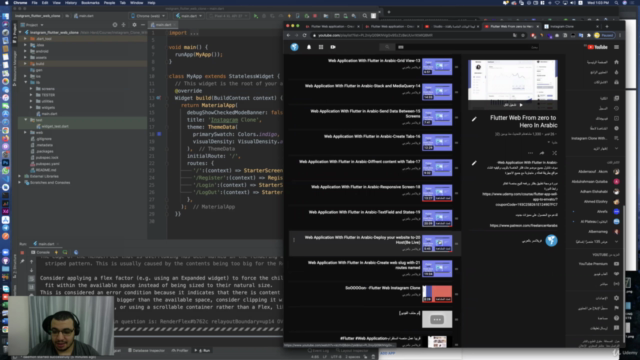Open the Project view dropdown

[x=32, y=25]
